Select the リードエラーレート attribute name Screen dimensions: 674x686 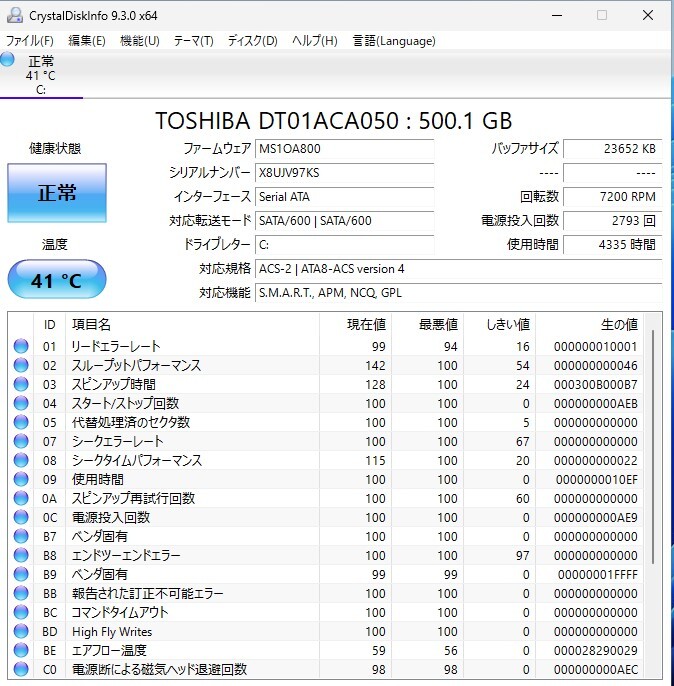(116, 346)
